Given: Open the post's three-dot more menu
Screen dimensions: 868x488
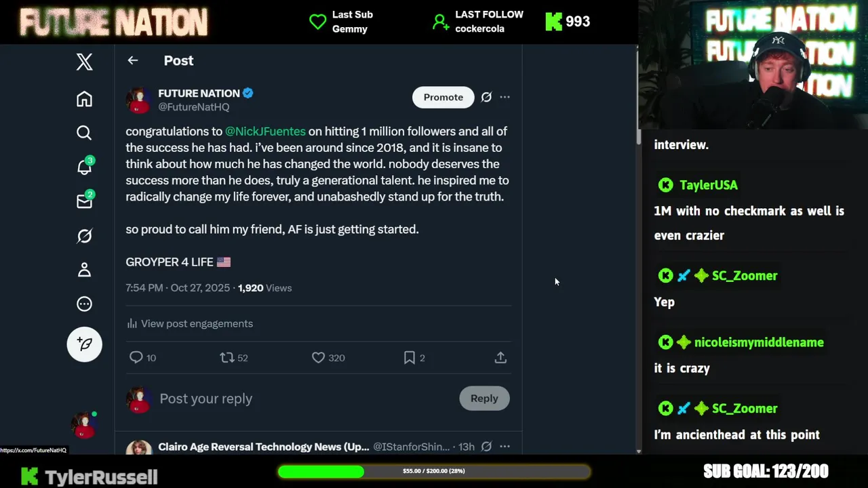Looking at the screenshot, I should click(505, 97).
